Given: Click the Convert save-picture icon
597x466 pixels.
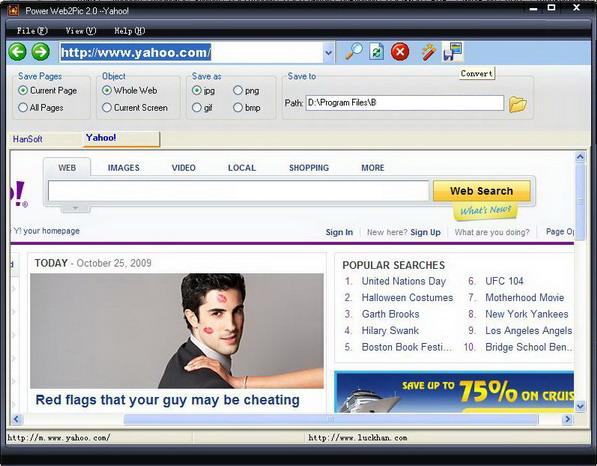Looking at the screenshot, I should tap(452, 52).
